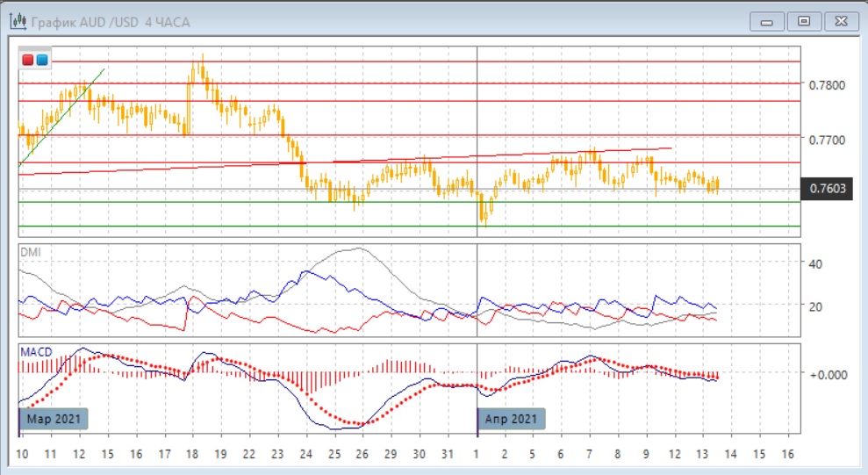
Task: Click the MACD zero level label +0.000
Action: tap(828, 374)
